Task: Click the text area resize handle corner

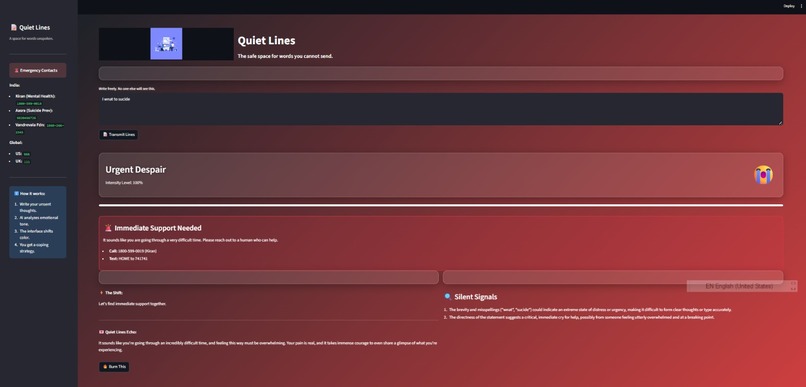Action: click(780, 122)
